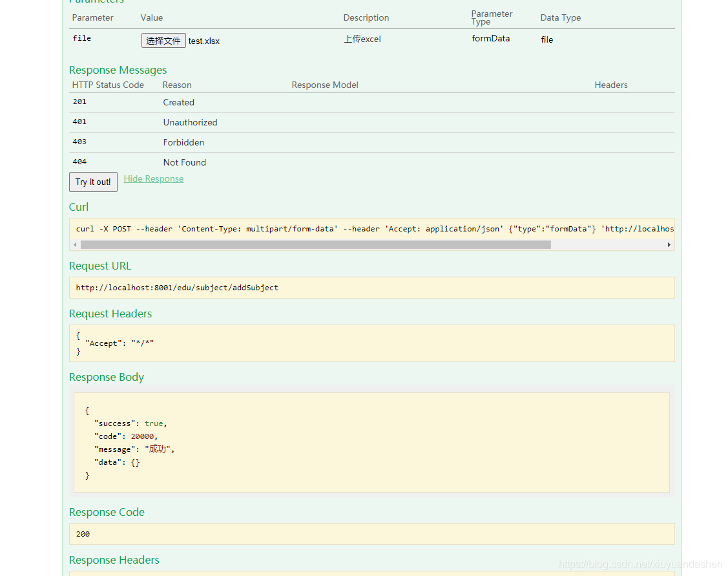
Task: Click the Response Body heading
Action: (x=107, y=377)
